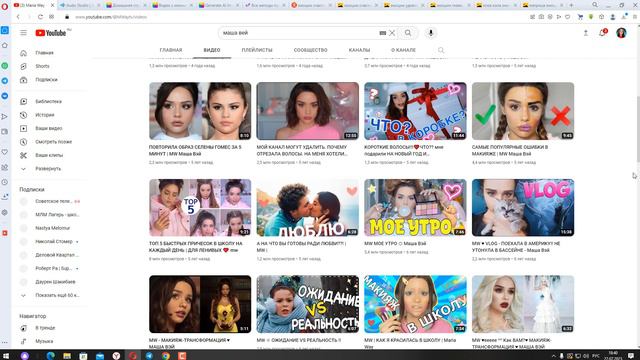Go back with the browser back arrow
640x360 pixels.
[18, 17]
